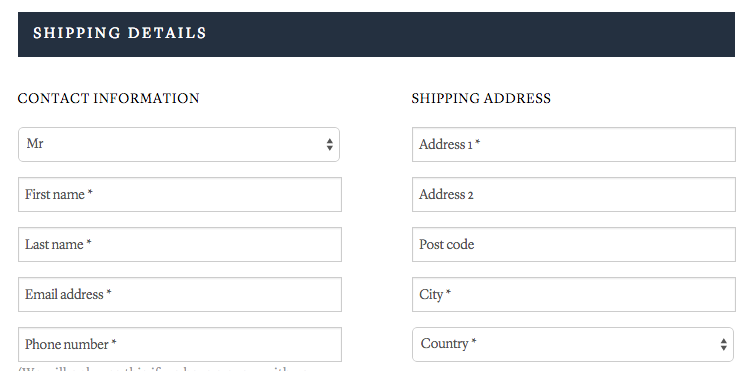This screenshot has width=750, height=371.
Task: Click the Shipping Address heading
Action: [x=481, y=98]
